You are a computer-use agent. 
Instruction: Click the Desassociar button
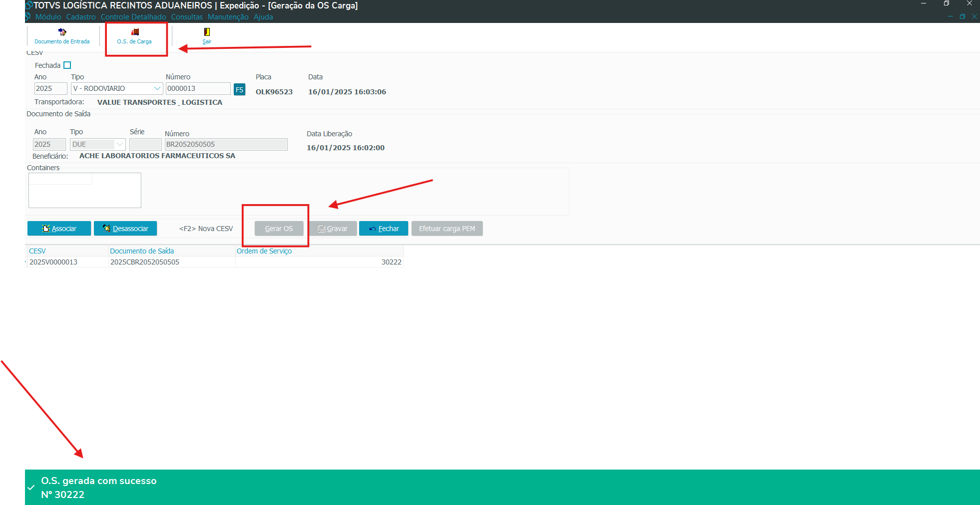coord(125,229)
